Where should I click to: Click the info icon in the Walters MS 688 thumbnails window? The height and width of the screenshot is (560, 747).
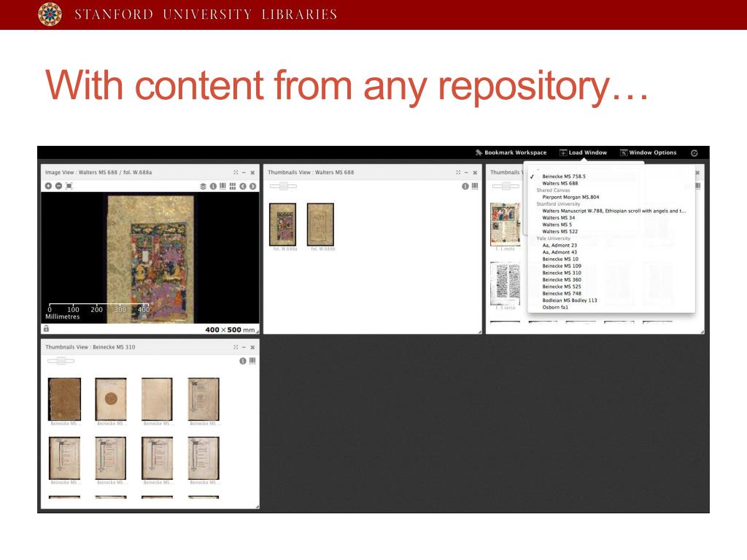pyautogui.click(x=465, y=186)
